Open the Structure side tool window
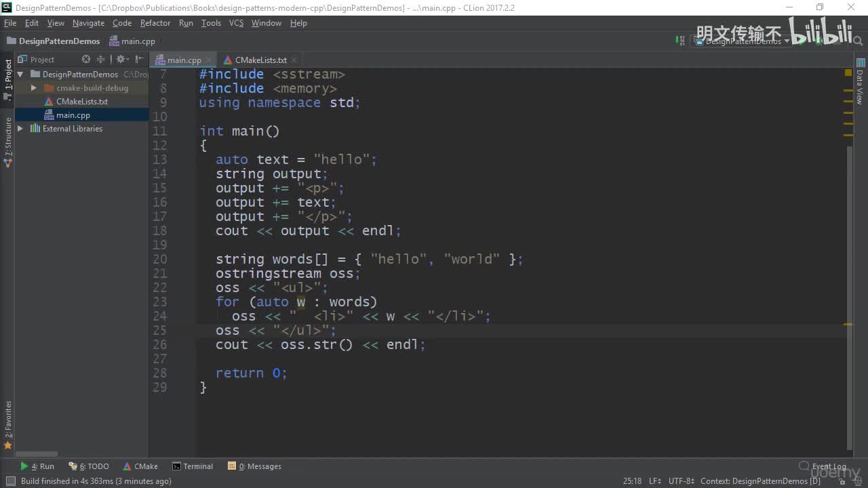The width and height of the screenshot is (868, 488). 8,142
